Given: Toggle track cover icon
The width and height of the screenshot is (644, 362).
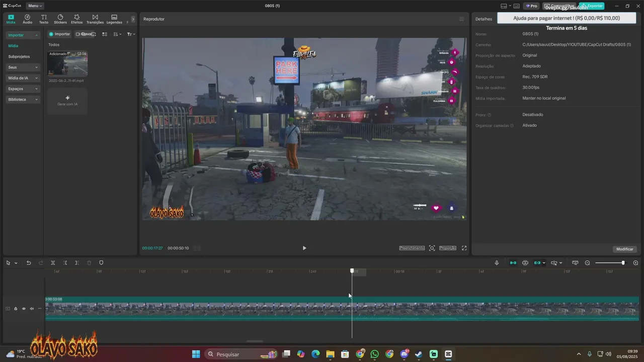Looking at the screenshot, I should (8, 309).
